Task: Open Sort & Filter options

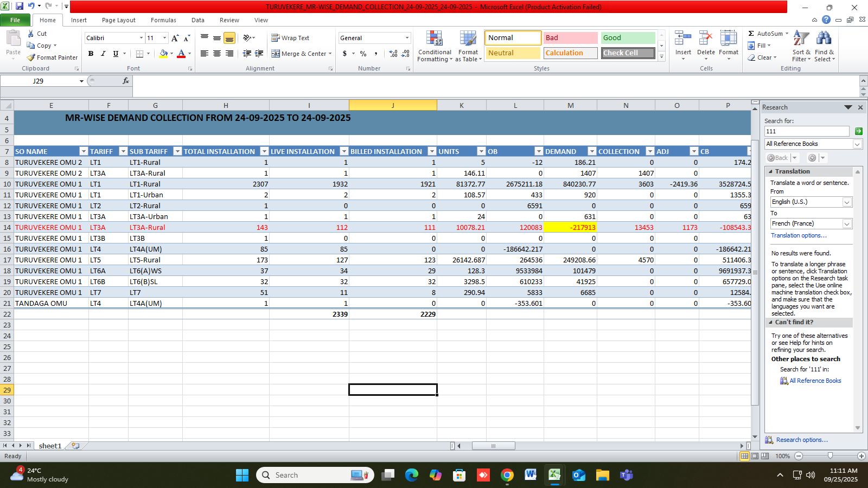Action: click(x=801, y=47)
